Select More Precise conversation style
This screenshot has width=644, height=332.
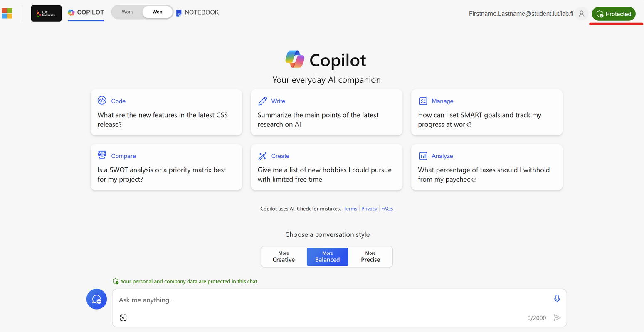tap(370, 256)
